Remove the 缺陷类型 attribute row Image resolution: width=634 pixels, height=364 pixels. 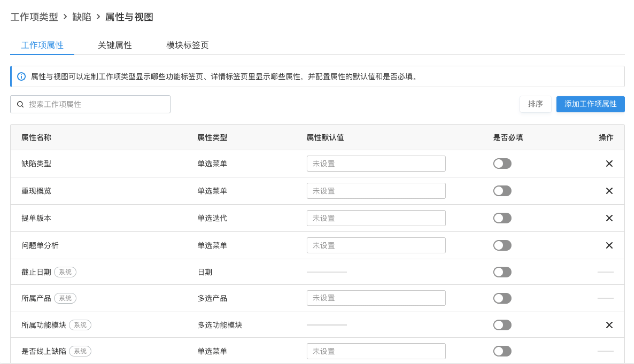(x=609, y=164)
